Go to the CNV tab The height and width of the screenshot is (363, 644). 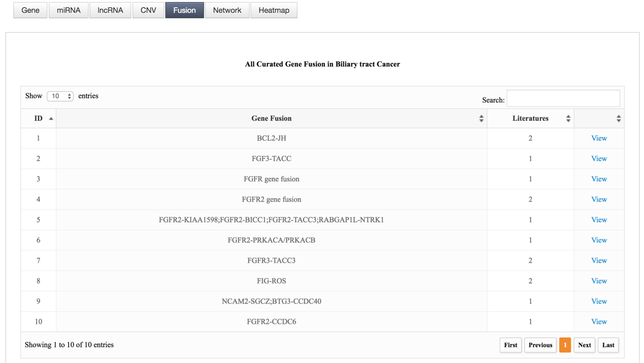tap(148, 10)
